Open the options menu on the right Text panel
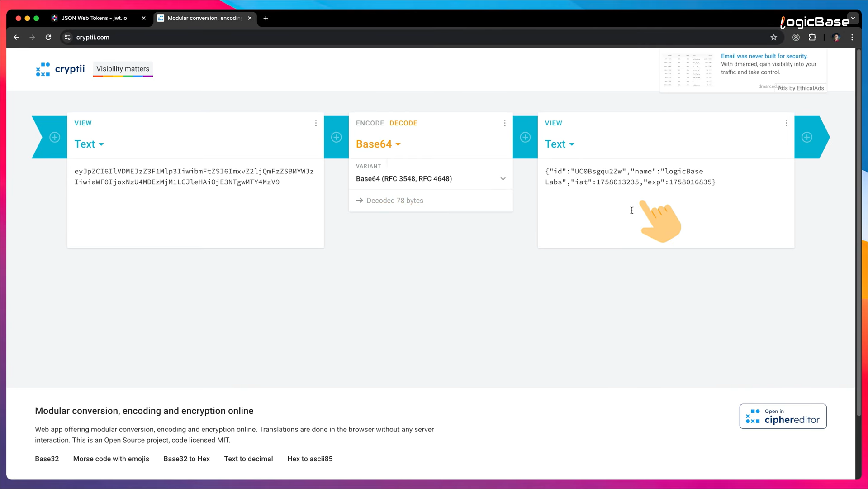Image resolution: width=868 pixels, height=489 pixels. [786, 123]
